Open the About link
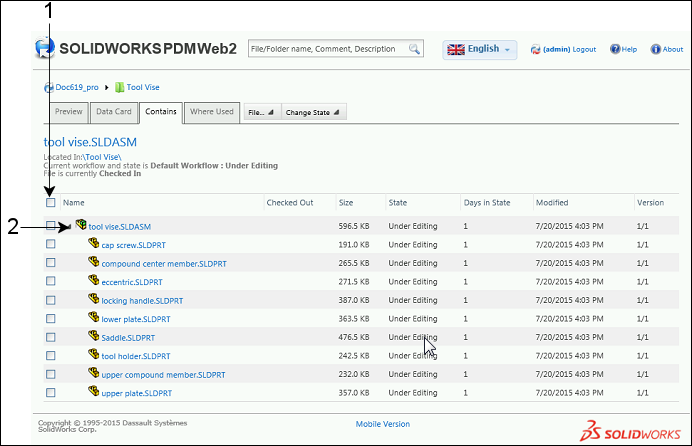 (x=673, y=49)
